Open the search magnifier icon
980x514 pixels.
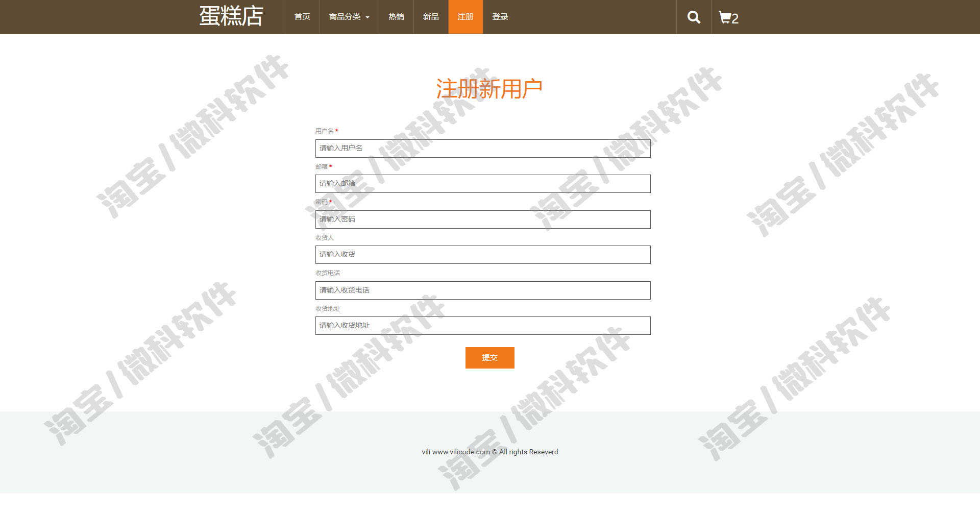(x=694, y=17)
